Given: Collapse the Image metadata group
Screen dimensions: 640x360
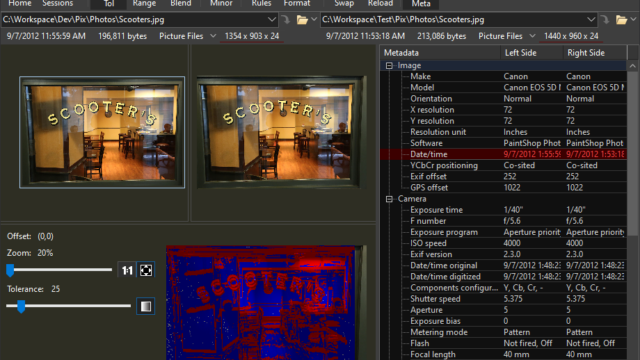Looking at the screenshot, I should [x=389, y=65].
